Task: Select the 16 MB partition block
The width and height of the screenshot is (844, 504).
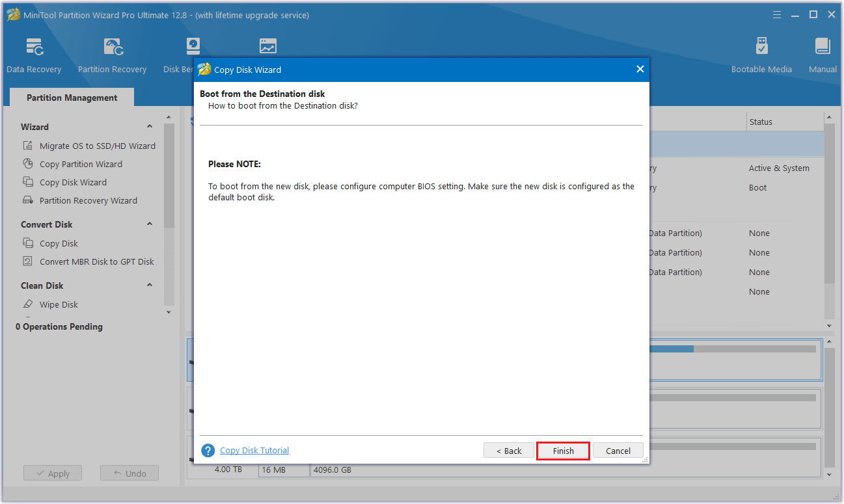Action: (x=284, y=470)
